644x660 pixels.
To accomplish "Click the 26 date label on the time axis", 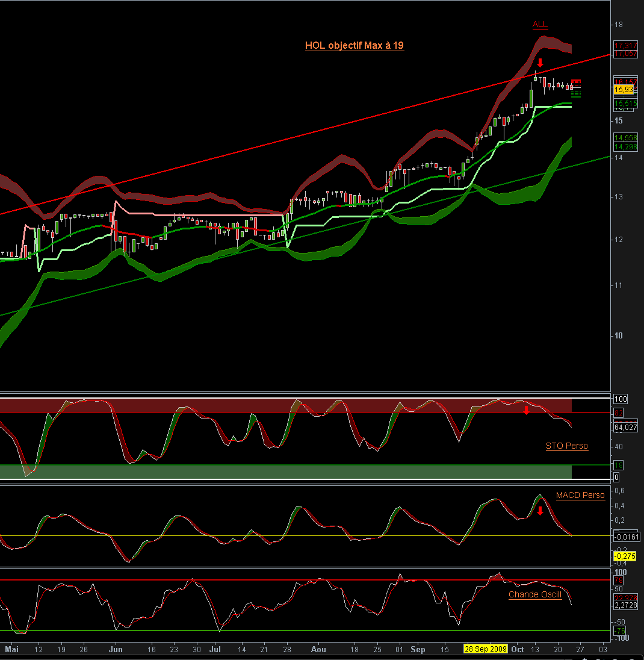I will (84, 650).
